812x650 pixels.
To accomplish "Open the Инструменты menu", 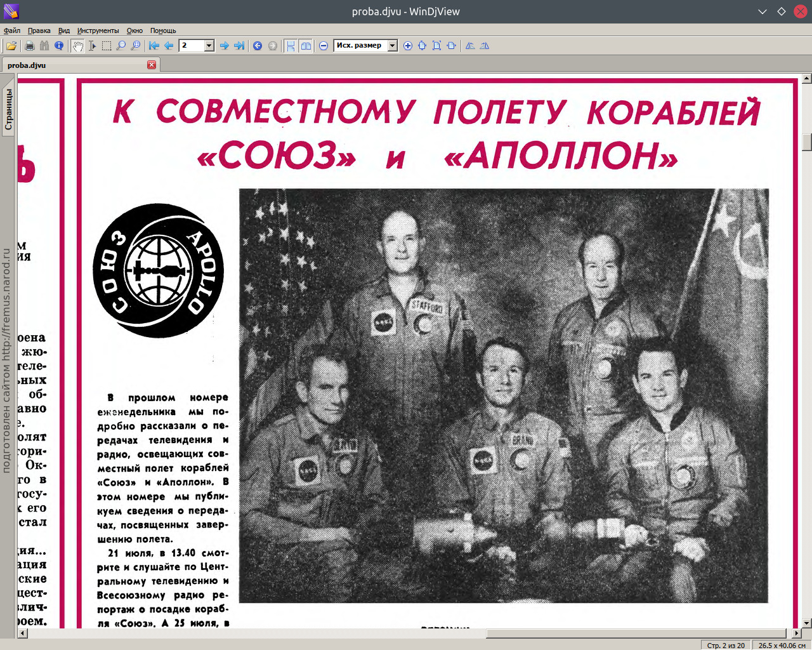I will [x=98, y=30].
